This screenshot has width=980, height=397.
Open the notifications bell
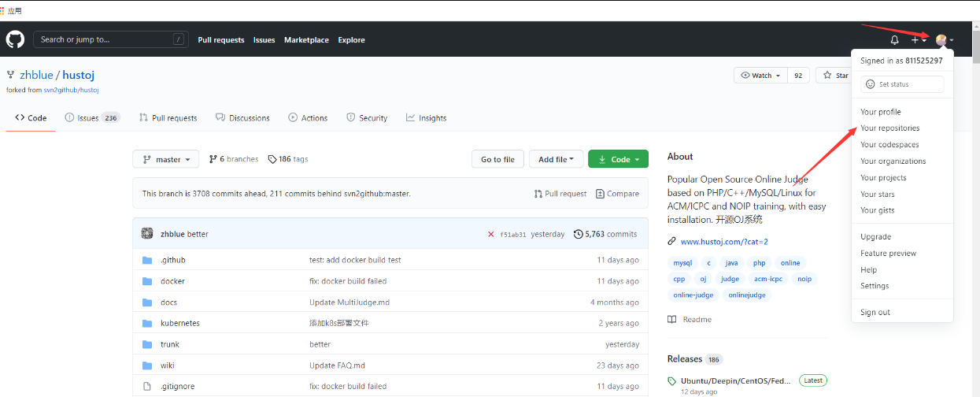pyautogui.click(x=894, y=40)
